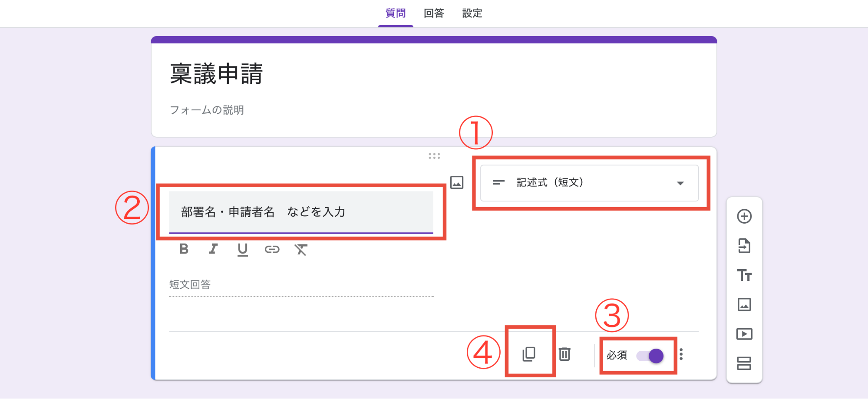Open the 記述式（短文） question type dropdown
Viewport: 868px width, 399px height.
coord(589,183)
